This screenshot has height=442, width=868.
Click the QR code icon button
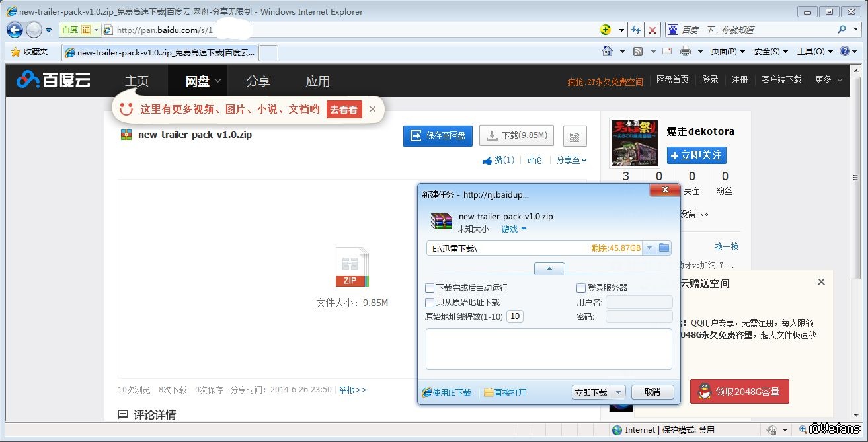(575, 137)
